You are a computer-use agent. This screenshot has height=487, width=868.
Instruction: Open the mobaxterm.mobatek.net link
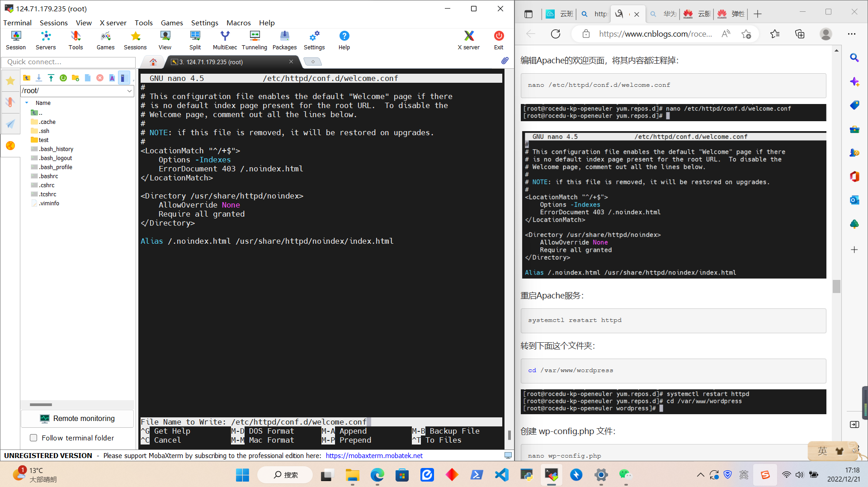point(374,455)
